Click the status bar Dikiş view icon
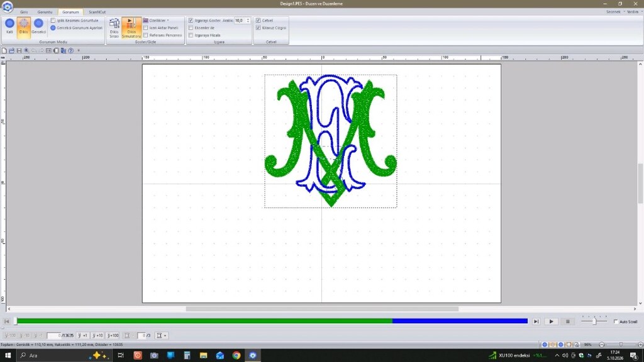Image resolution: width=644 pixels, height=362 pixels. [552, 344]
